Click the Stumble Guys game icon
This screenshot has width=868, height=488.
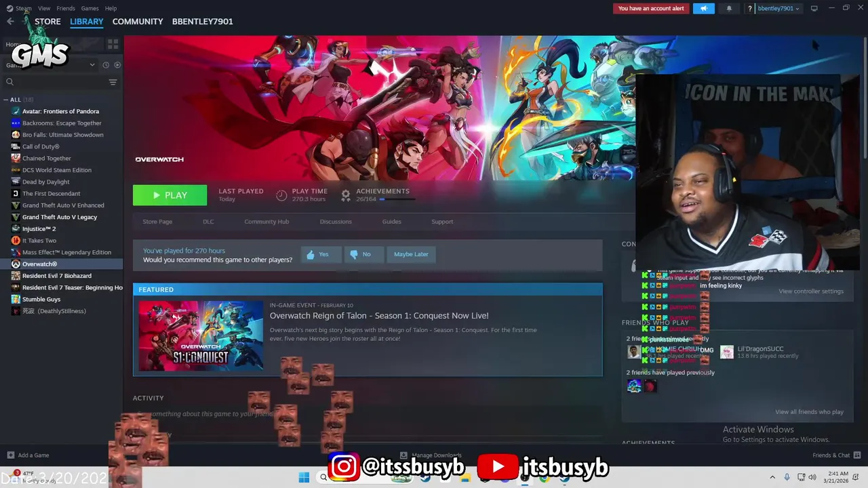(16, 299)
